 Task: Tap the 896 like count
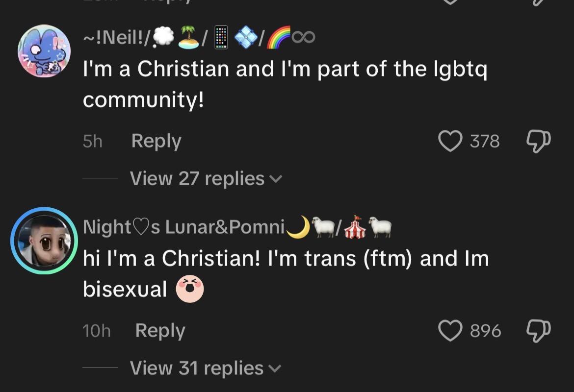[485, 331]
